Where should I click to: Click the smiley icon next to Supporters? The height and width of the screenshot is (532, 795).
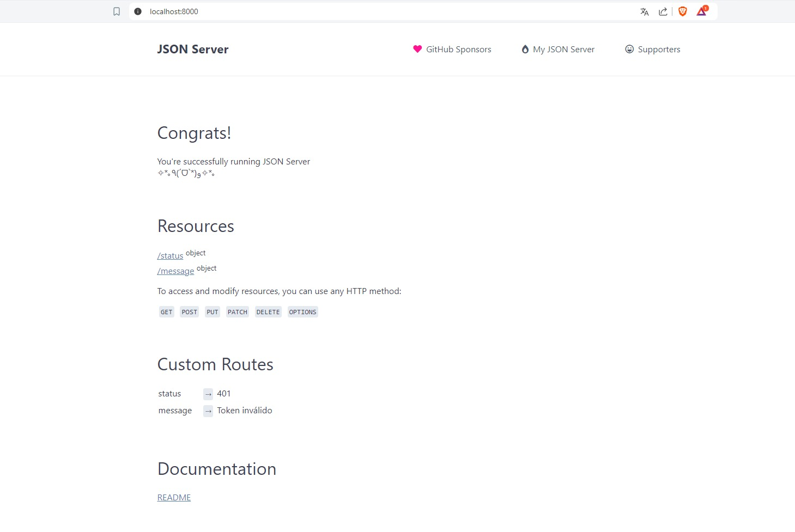coord(629,49)
